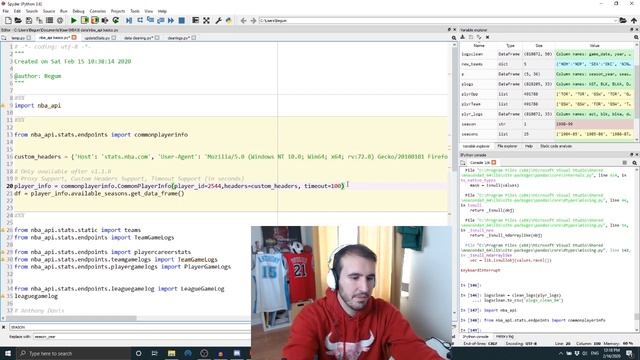Change to parent directory up arrow
The height and width of the screenshot is (360, 640).
point(633,20)
